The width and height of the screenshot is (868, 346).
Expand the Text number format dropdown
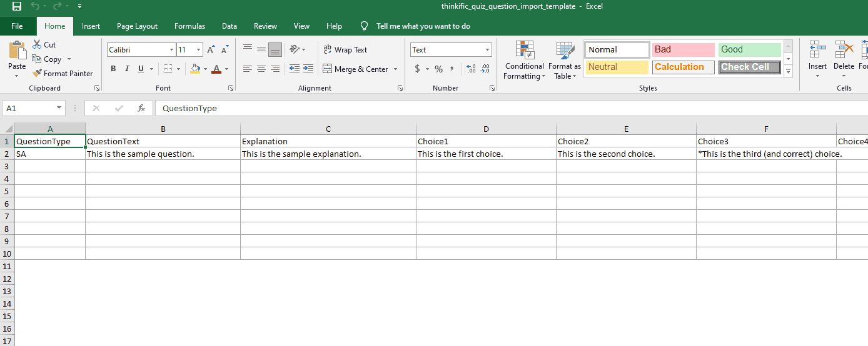pyautogui.click(x=487, y=50)
